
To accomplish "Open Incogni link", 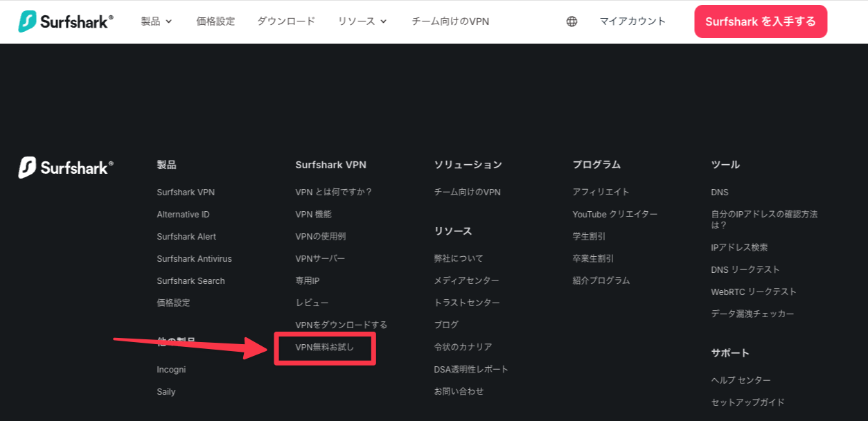I will click(x=171, y=370).
